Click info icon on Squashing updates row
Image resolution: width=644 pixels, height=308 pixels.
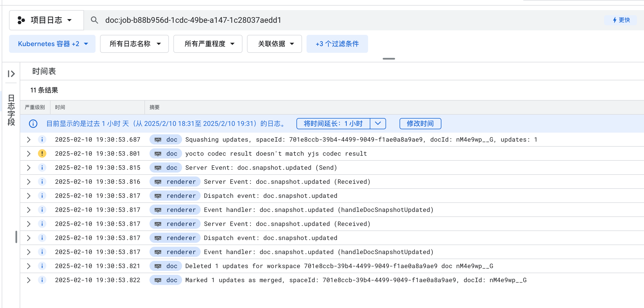coord(42,139)
